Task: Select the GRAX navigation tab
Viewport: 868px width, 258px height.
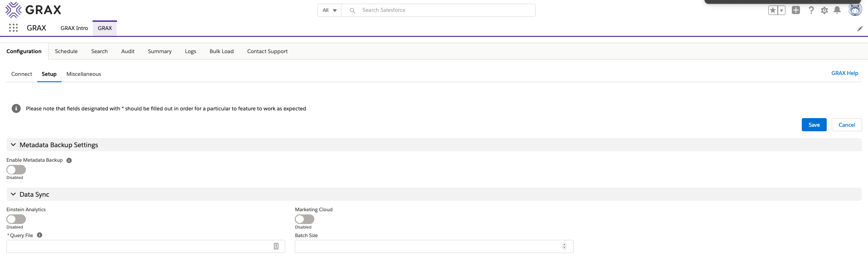Action: click(x=105, y=28)
